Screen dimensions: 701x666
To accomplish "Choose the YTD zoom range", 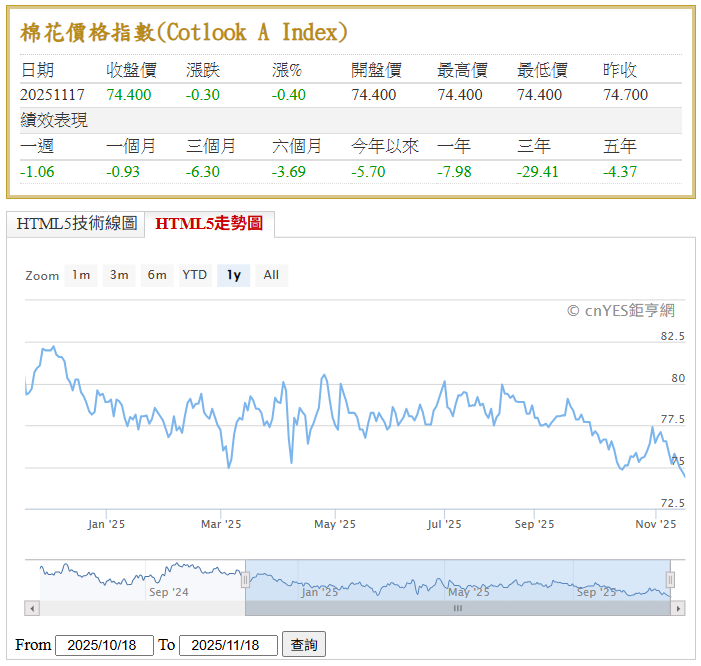I will (x=194, y=275).
